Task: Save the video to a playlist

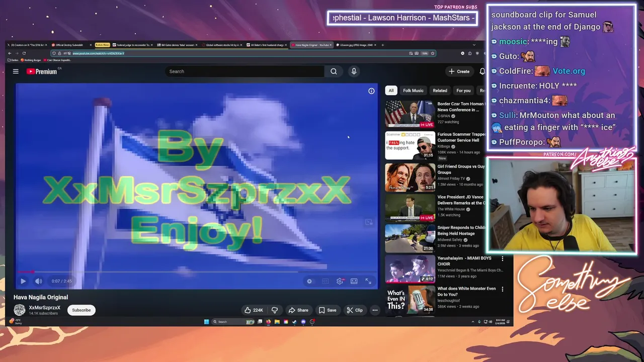Action: pyautogui.click(x=328, y=310)
